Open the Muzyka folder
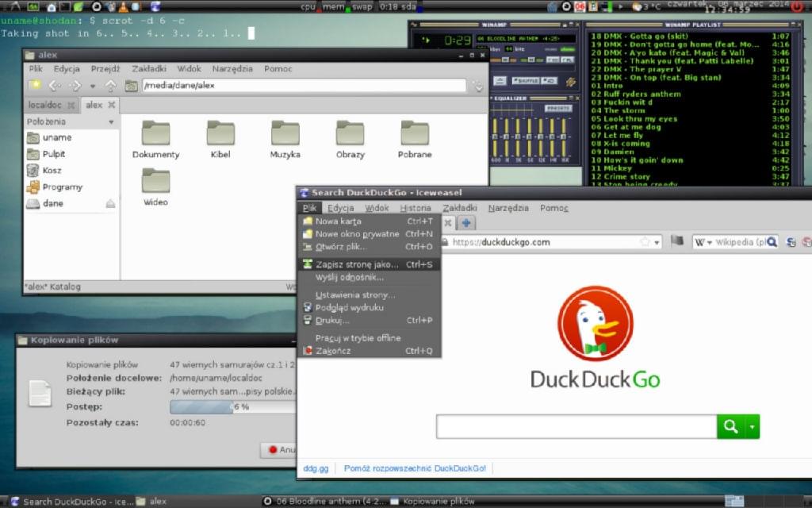 tap(285, 139)
